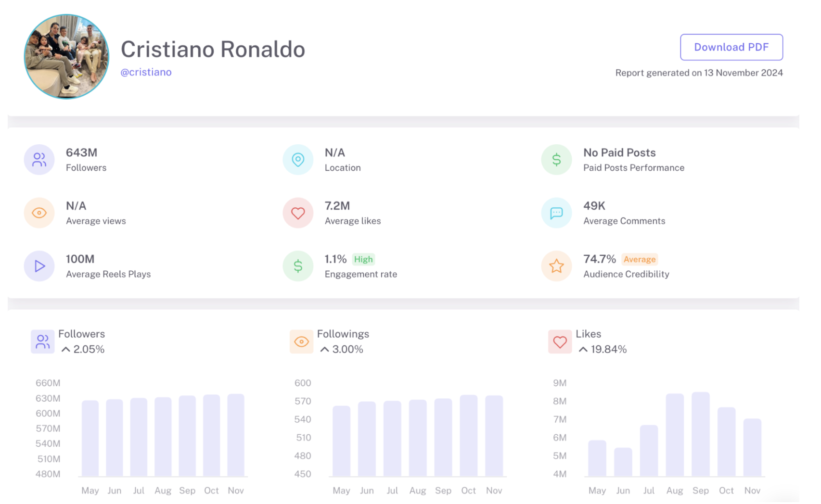Select the 643M followers value
The image size is (821, 504).
(x=82, y=152)
